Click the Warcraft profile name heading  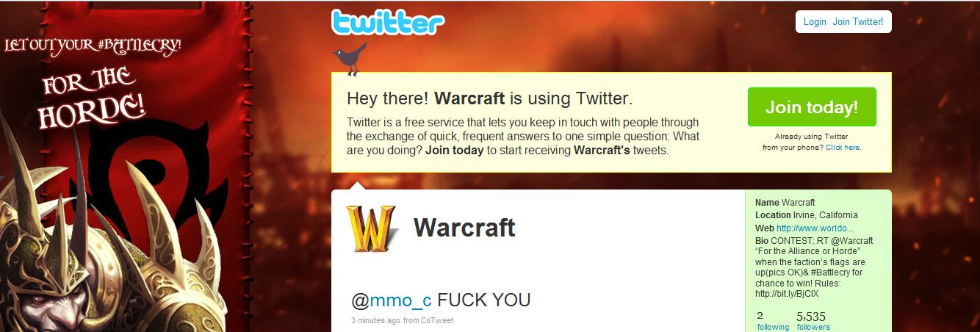pyautogui.click(x=464, y=228)
